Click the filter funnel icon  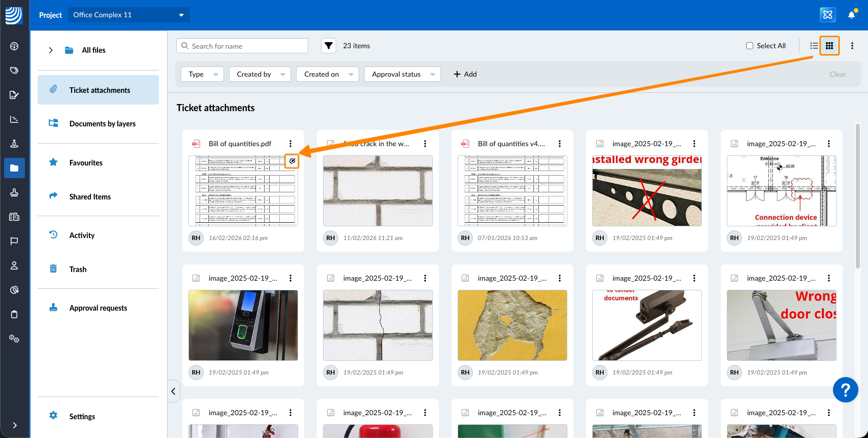pos(329,46)
